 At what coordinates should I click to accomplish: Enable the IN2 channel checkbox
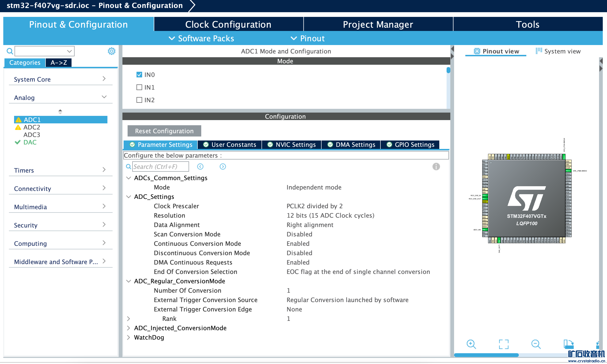[139, 100]
